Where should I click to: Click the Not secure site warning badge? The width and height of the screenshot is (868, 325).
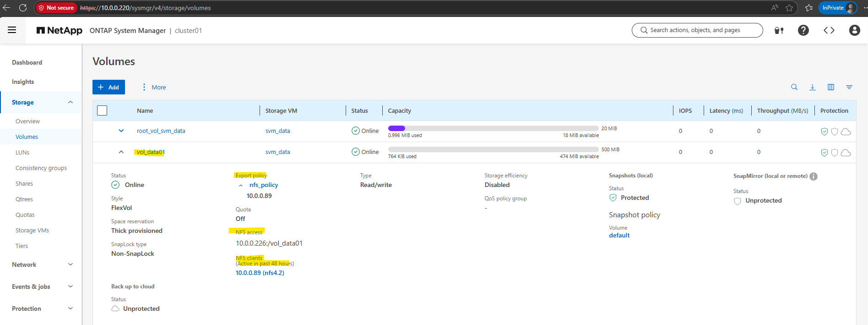click(56, 8)
